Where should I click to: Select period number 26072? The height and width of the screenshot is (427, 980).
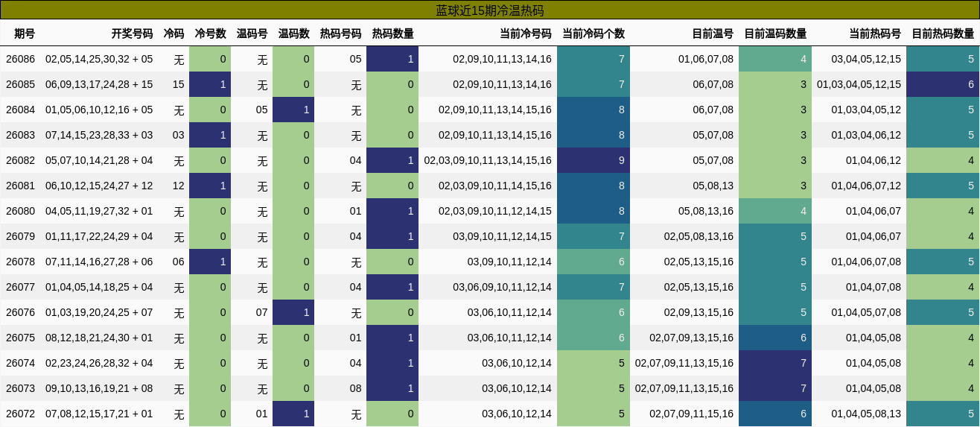20,414
